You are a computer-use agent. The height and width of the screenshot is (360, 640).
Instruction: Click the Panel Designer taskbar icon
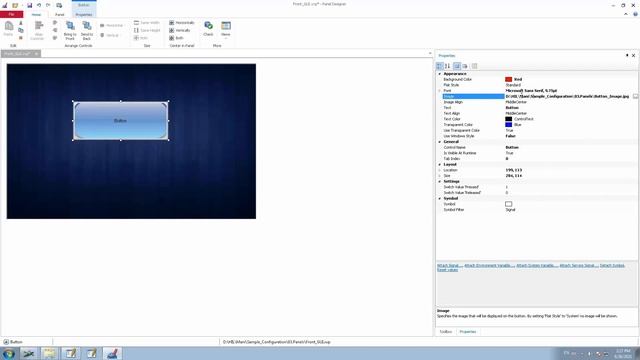tap(112, 353)
